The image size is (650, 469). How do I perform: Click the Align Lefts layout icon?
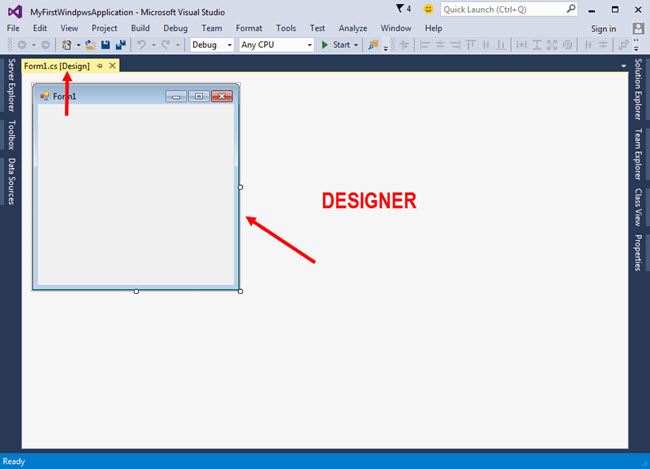pyautogui.click(x=424, y=45)
